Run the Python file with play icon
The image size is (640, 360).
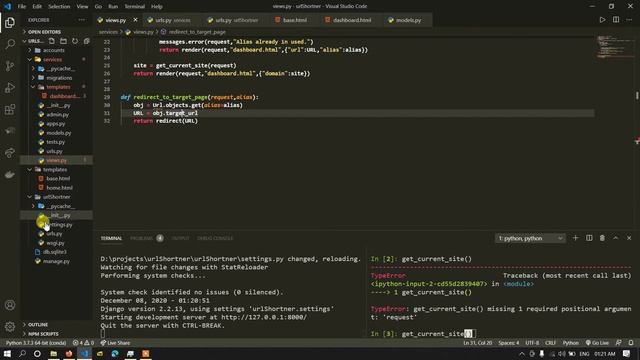click(x=602, y=20)
